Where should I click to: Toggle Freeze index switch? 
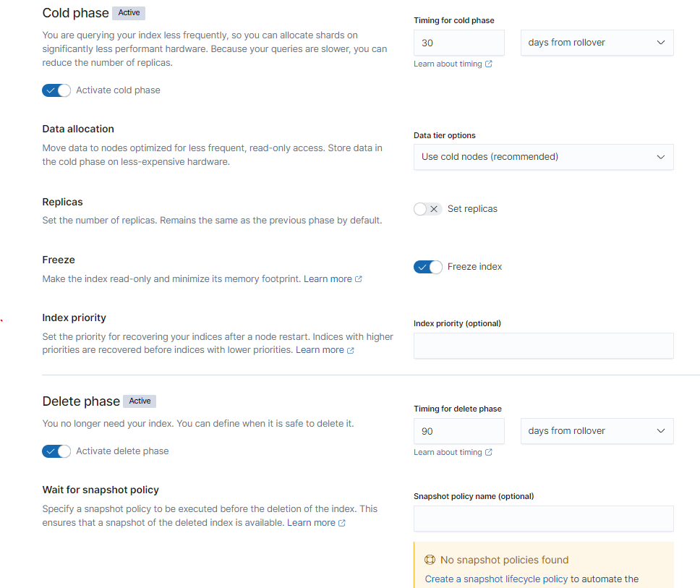point(427,267)
